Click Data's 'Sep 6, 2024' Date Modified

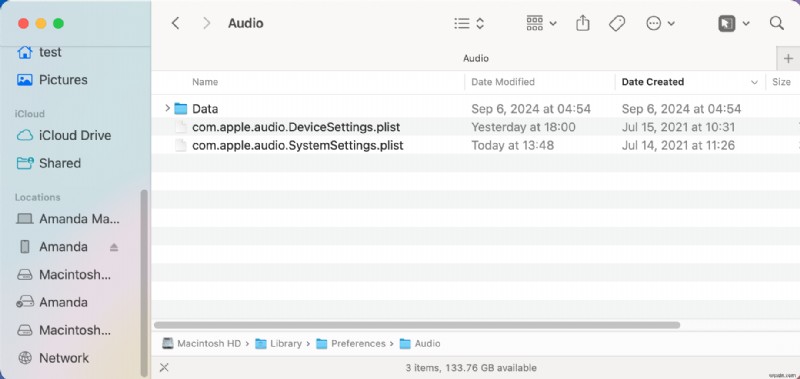[x=531, y=109]
